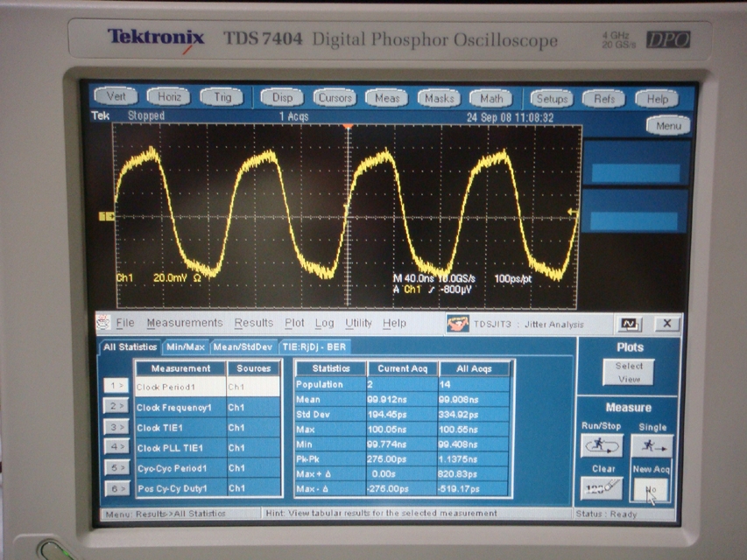Open the Results menu
The width and height of the screenshot is (747, 560).
pos(253,323)
